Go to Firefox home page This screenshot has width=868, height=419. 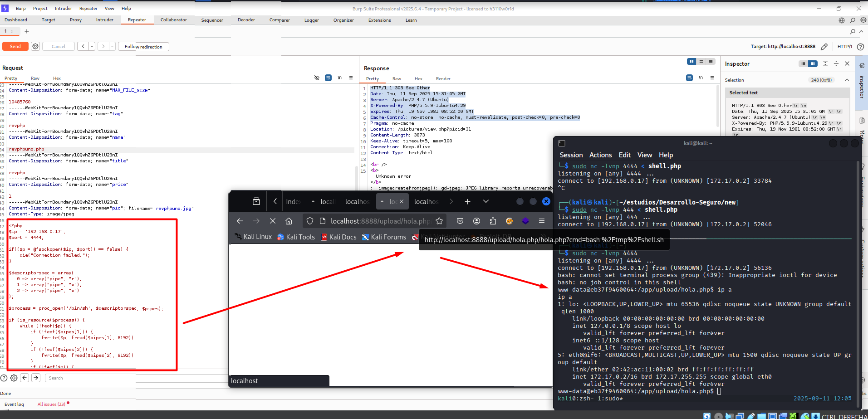coord(289,221)
